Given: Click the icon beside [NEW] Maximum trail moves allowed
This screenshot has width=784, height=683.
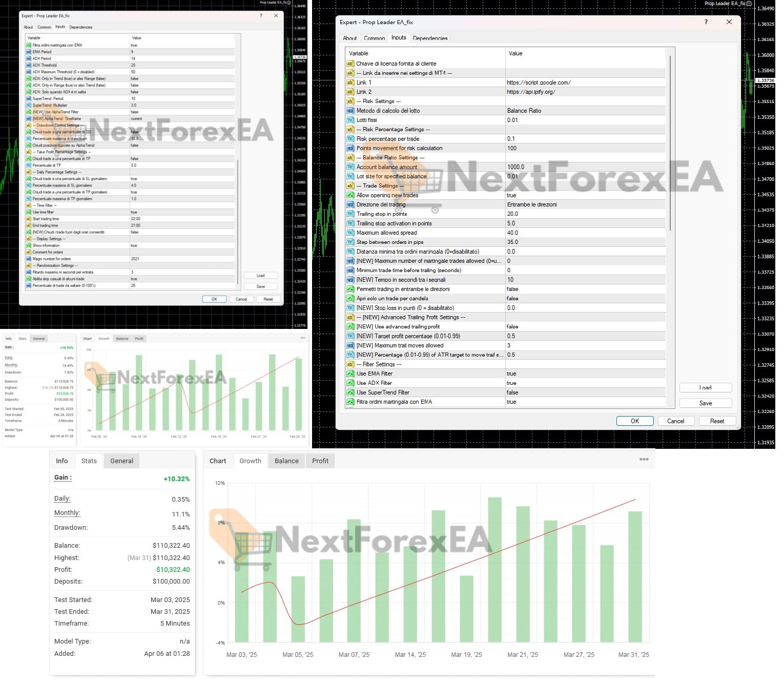Looking at the screenshot, I should pos(350,345).
